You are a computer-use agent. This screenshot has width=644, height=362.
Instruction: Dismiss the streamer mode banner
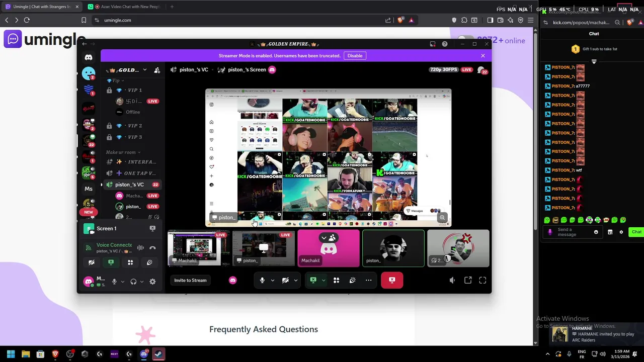pyautogui.click(x=483, y=56)
